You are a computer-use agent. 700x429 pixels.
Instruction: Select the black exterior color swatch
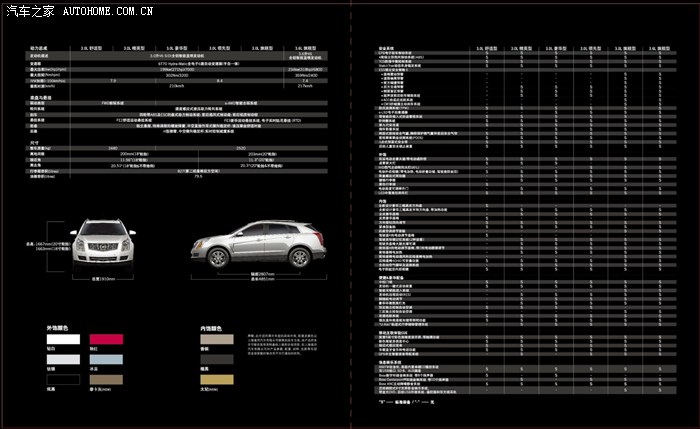63,380
